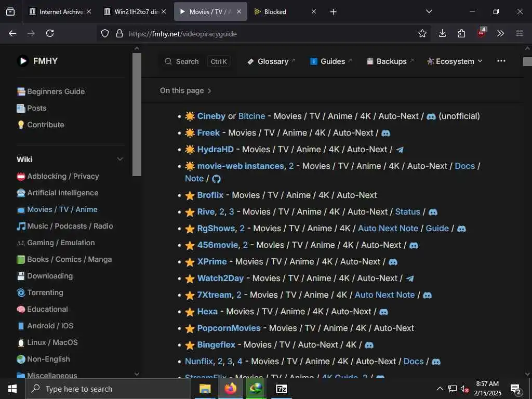Open the Rive Status link

(x=407, y=212)
